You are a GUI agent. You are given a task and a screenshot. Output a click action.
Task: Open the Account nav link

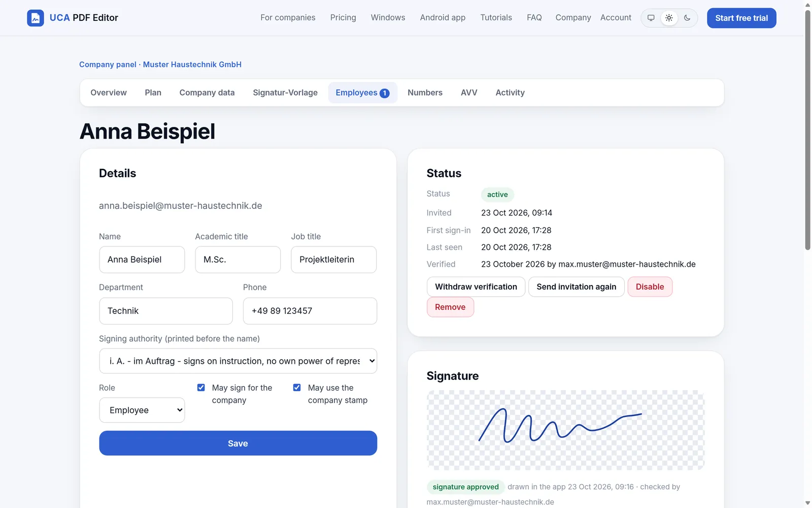pyautogui.click(x=616, y=17)
